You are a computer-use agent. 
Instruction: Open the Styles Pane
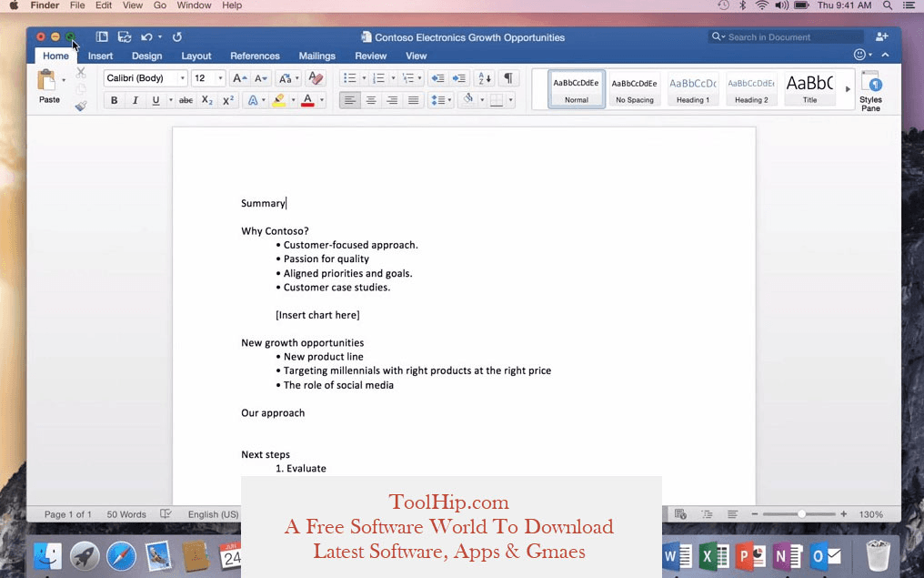click(870, 91)
